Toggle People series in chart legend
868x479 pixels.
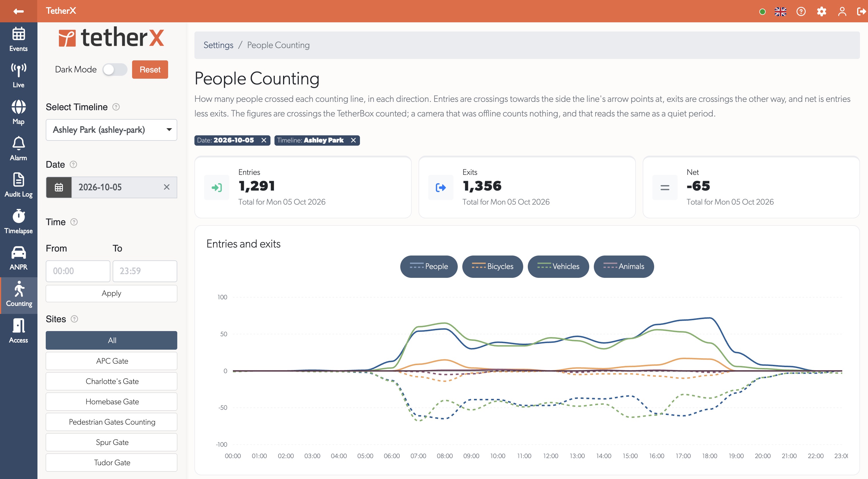point(429,266)
